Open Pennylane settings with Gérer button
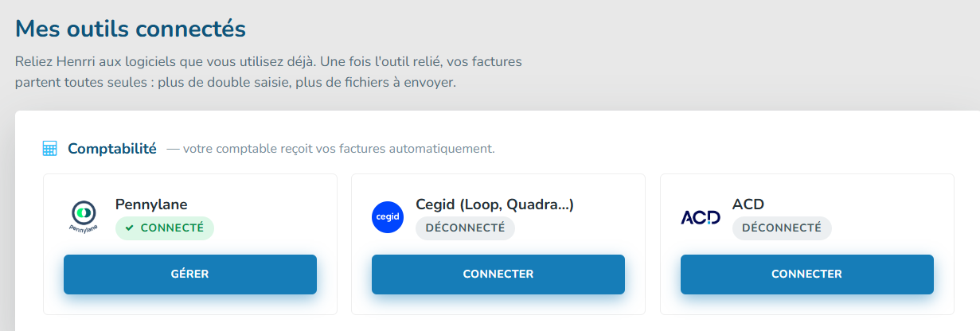Screen dimensions: 980x331 [x=190, y=275]
